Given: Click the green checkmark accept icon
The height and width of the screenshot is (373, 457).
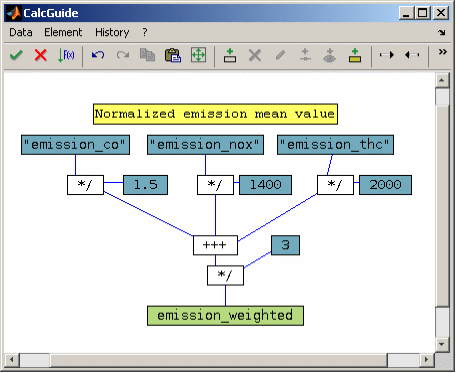Looking at the screenshot, I should (x=16, y=55).
